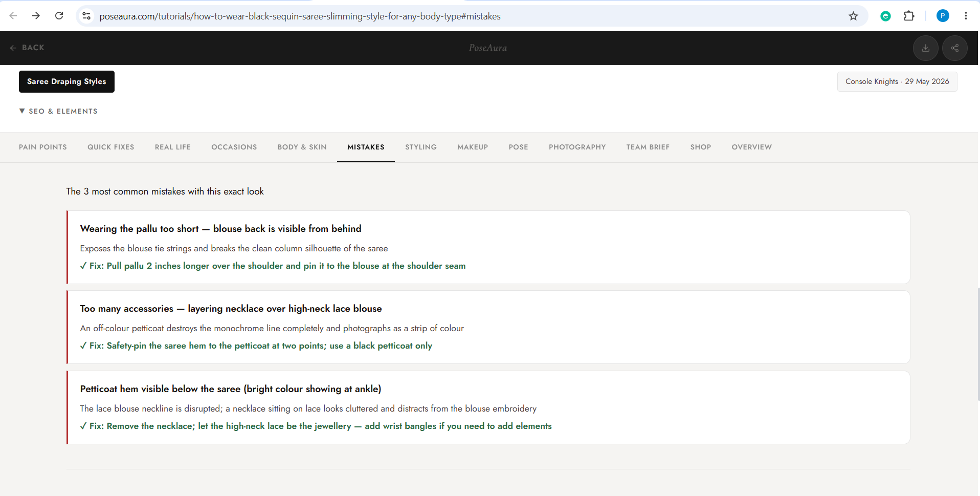Viewport: 980px width, 496px height.
Task: Open the Chrome three-dot menu
Action: [x=966, y=16]
